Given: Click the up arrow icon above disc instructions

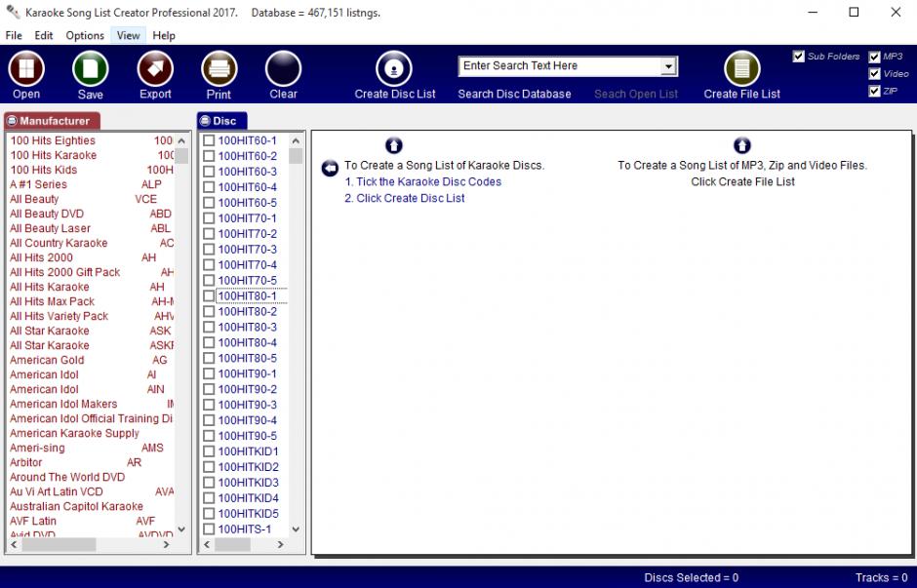Looking at the screenshot, I should pos(394,145).
